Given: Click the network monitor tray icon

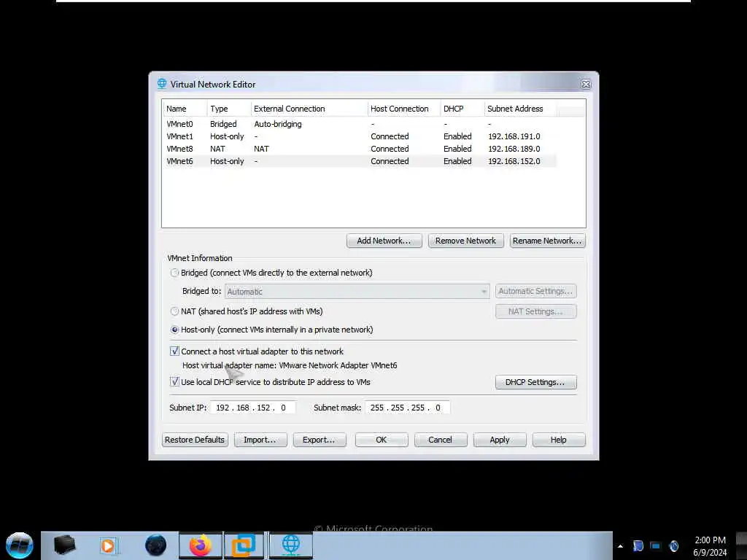Looking at the screenshot, I should pyautogui.click(x=656, y=545).
